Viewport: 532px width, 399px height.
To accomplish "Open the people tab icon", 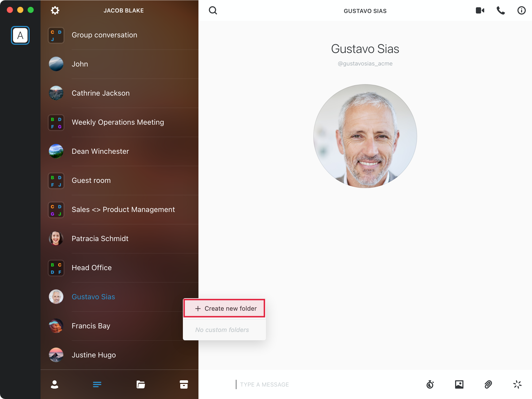I will click(55, 384).
